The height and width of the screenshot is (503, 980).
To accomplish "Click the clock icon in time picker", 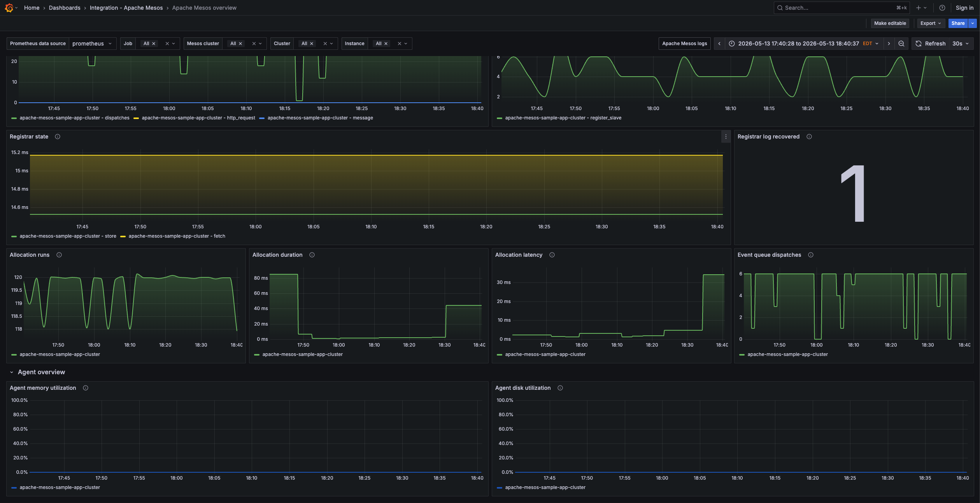I will [732, 44].
